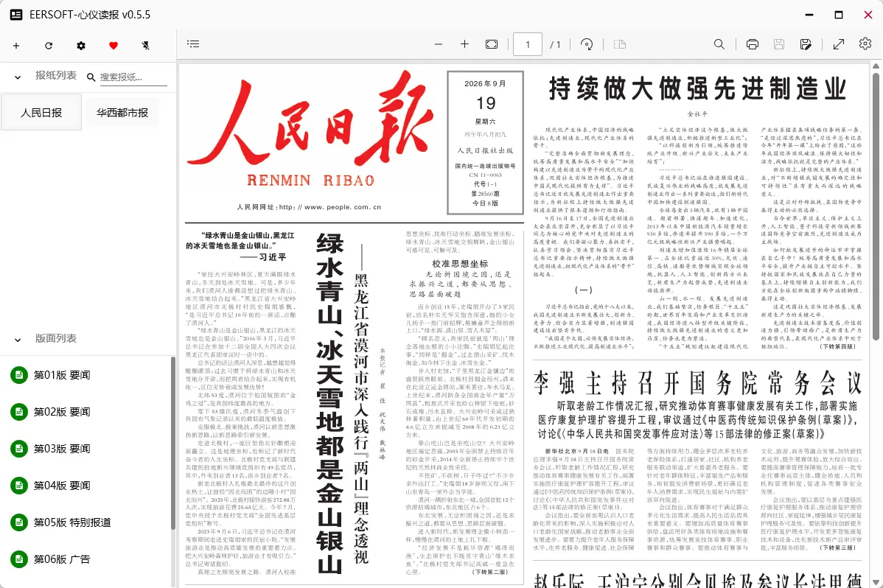This screenshot has height=588, width=883.
Task: Open 第06版 广告 page
Action: click(85, 559)
